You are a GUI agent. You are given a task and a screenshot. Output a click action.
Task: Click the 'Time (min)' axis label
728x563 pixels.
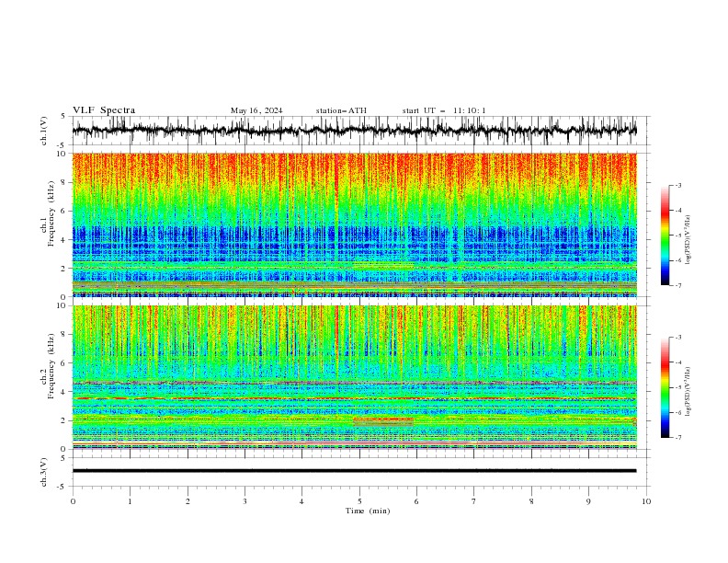[x=368, y=511]
